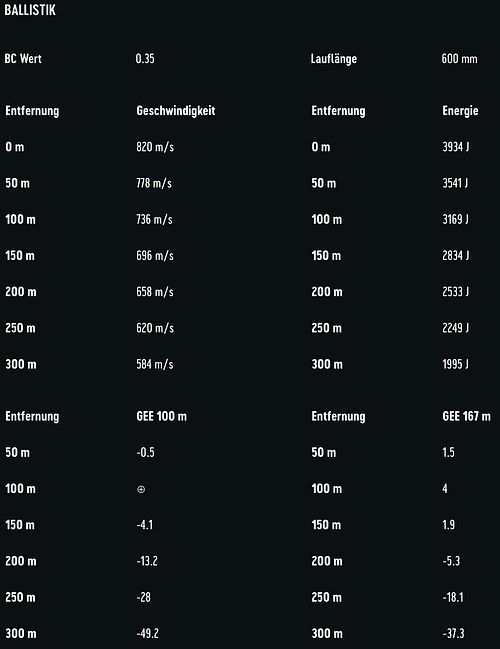The image size is (500, 649).
Task: Click the -37.3 drop value
Action: (x=453, y=633)
